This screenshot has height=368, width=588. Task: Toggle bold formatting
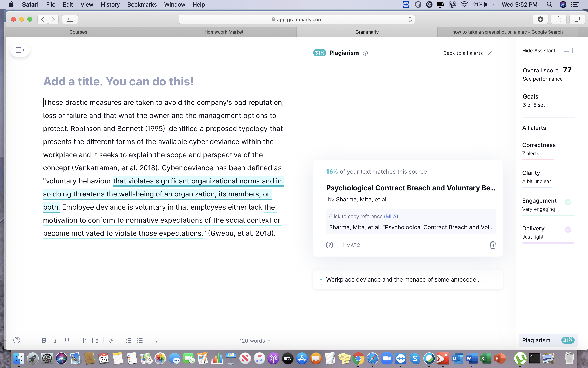coord(44,340)
